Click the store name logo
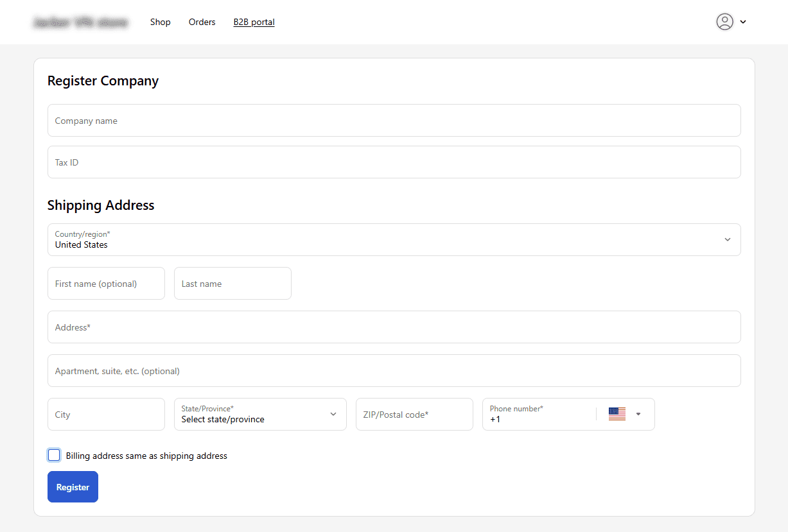The height and width of the screenshot is (532, 788). pos(80,21)
